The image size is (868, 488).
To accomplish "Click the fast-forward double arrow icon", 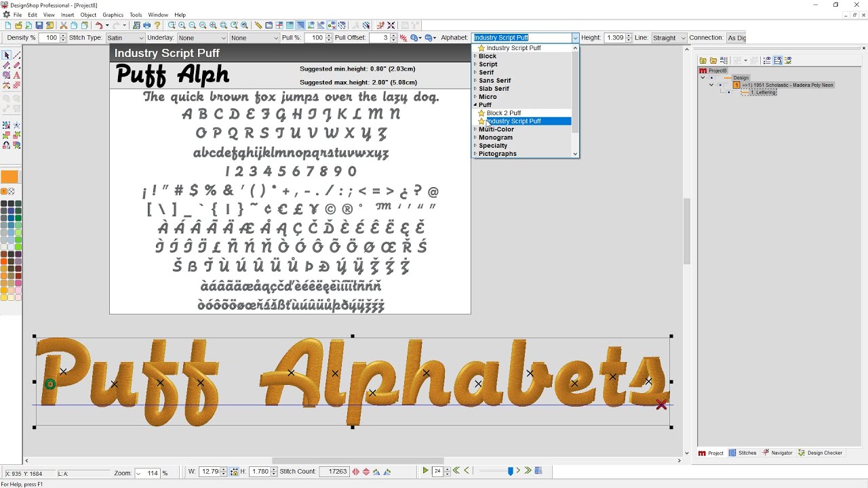I will point(528,470).
